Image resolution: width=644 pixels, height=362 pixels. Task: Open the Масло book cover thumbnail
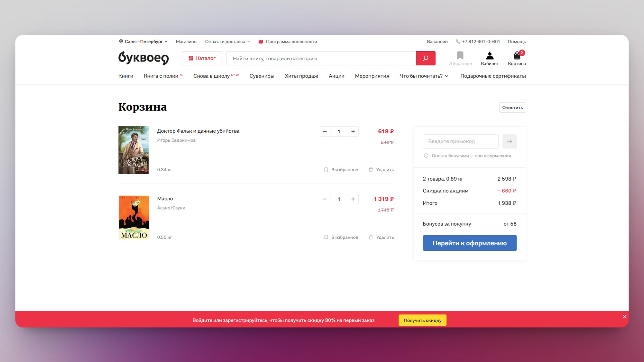point(134,218)
